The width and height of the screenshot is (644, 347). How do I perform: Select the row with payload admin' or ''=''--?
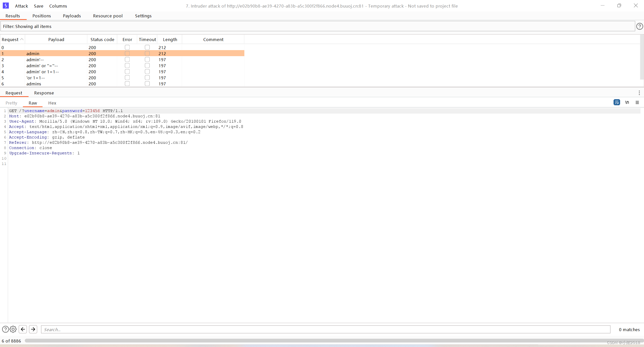tap(122, 65)
